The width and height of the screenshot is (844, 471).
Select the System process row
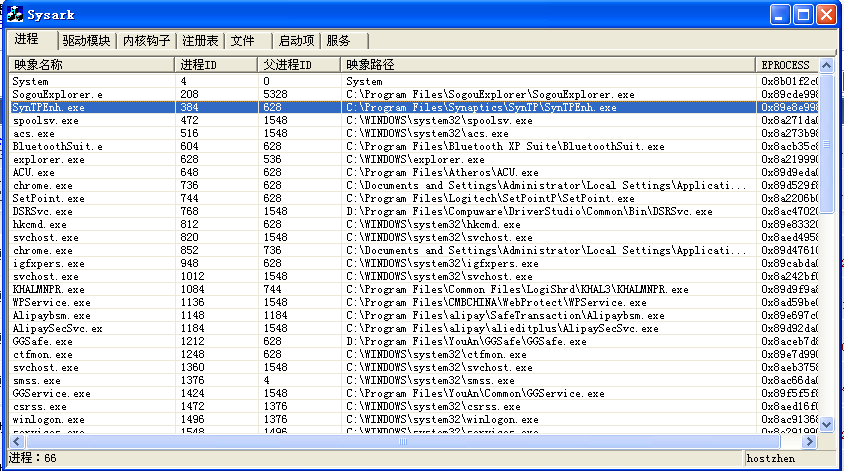tap(414, 81)
